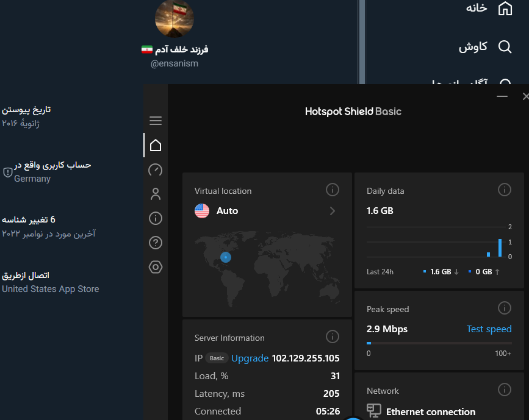Viewport: 529px width, 420px height.
Task: Show info for Virtual location card
Action: 333,190
